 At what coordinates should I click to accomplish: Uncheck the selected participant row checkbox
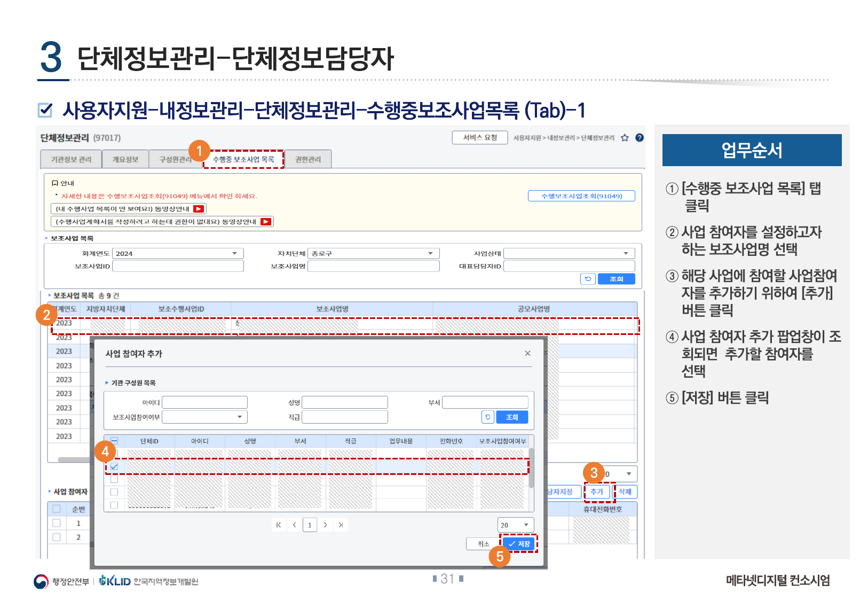click(114, 467)
